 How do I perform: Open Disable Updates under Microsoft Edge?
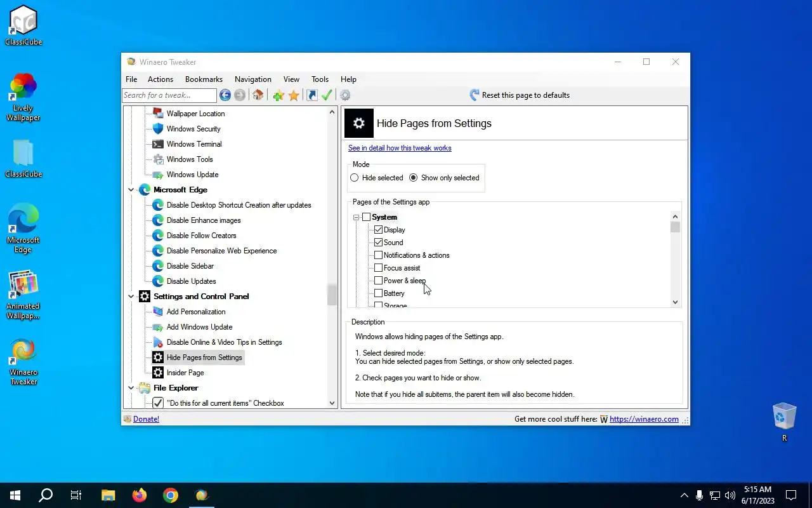(x=191, y=281)
